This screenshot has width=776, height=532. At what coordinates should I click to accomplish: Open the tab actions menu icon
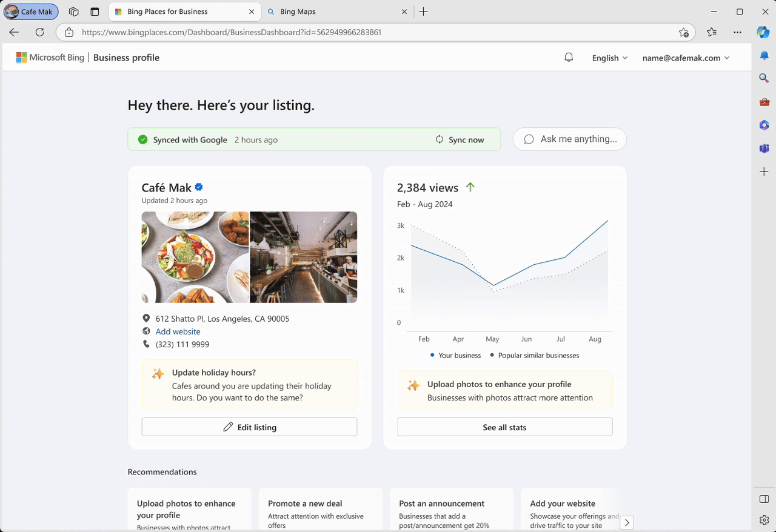[x=95, y=12]
